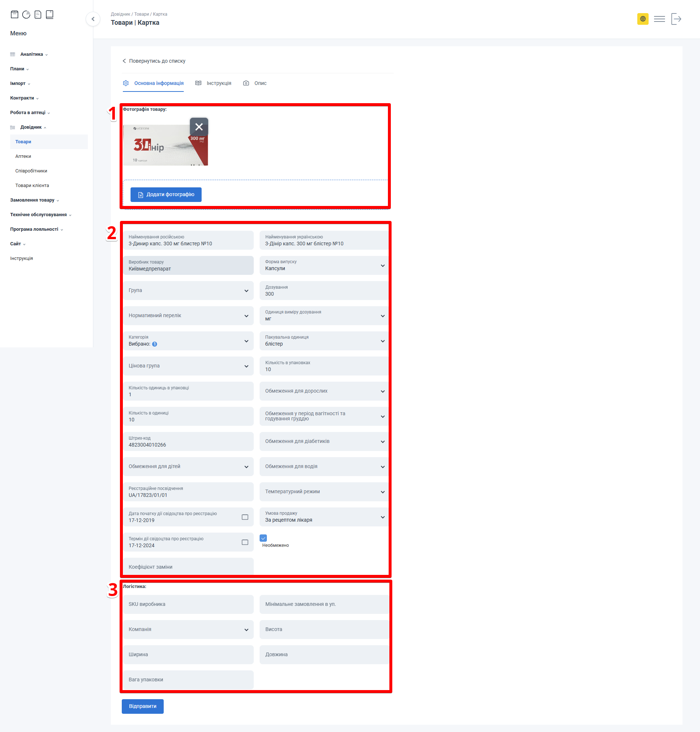Click the Відправити submit button
This screenshot has height=732, width=700.
pyautogui.click(x=143, y=706)
